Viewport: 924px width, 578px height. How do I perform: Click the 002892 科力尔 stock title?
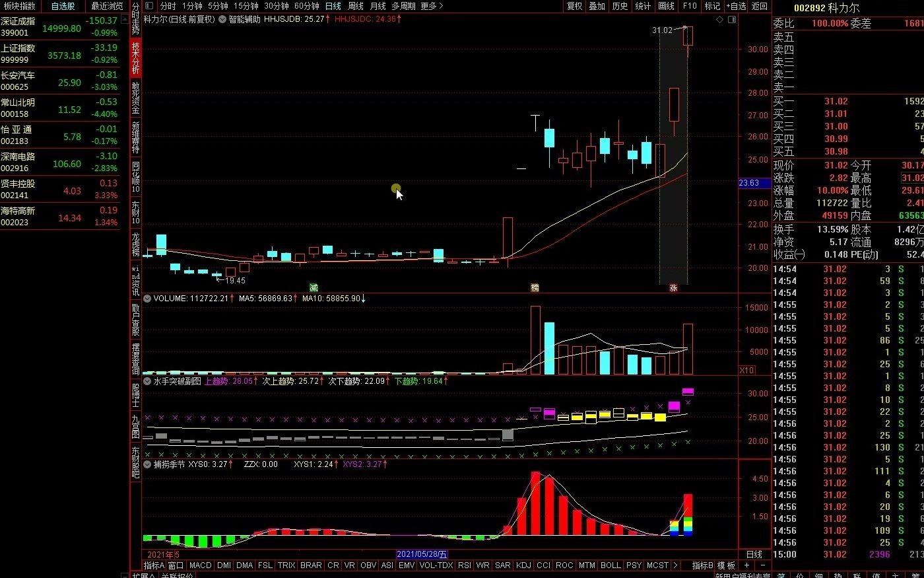pyautogui.click(x=826, y=8)
